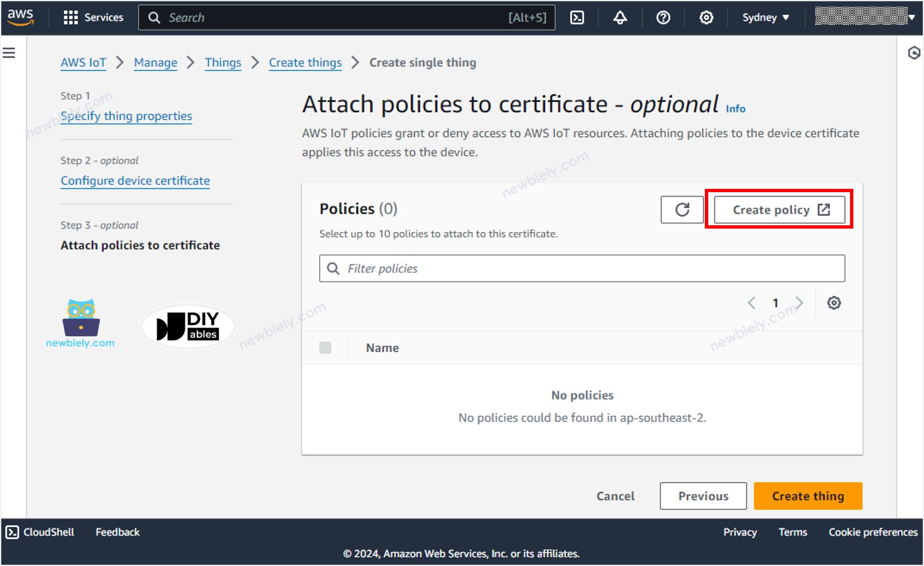This screenshot has height=566, width=924.
Task: Open the side navigation hamburger menu
Action: pyautogui.click(x=8, y=52)
